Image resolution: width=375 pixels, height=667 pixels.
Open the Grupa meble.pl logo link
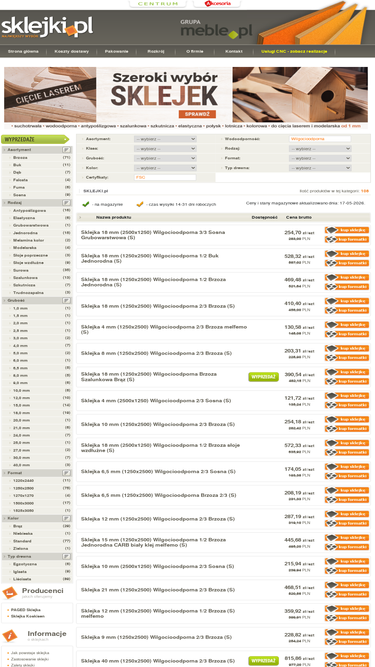pyautogui.click(x=216, y=29)
